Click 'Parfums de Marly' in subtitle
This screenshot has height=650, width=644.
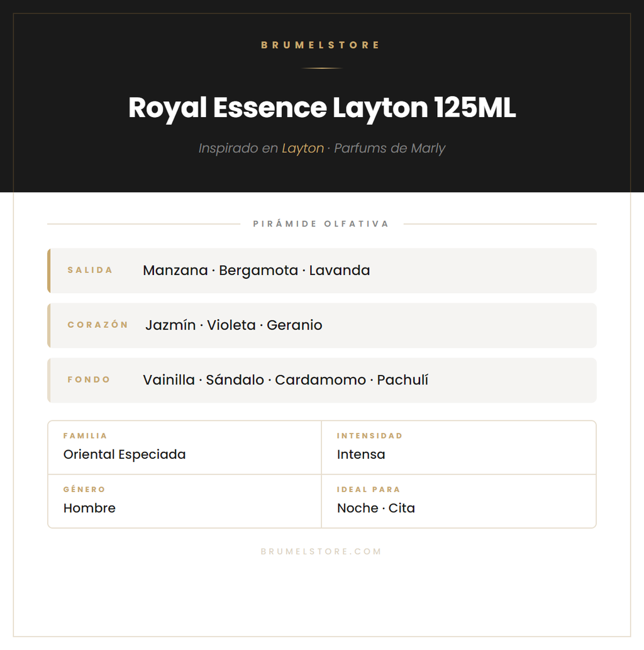pyautogui.click(x=389, y=148)
